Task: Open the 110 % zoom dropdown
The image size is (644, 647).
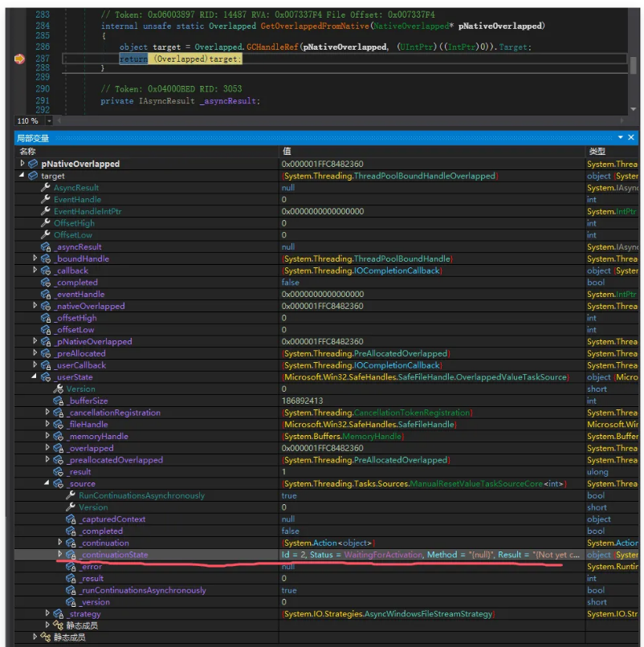Action: pos(49,121)
